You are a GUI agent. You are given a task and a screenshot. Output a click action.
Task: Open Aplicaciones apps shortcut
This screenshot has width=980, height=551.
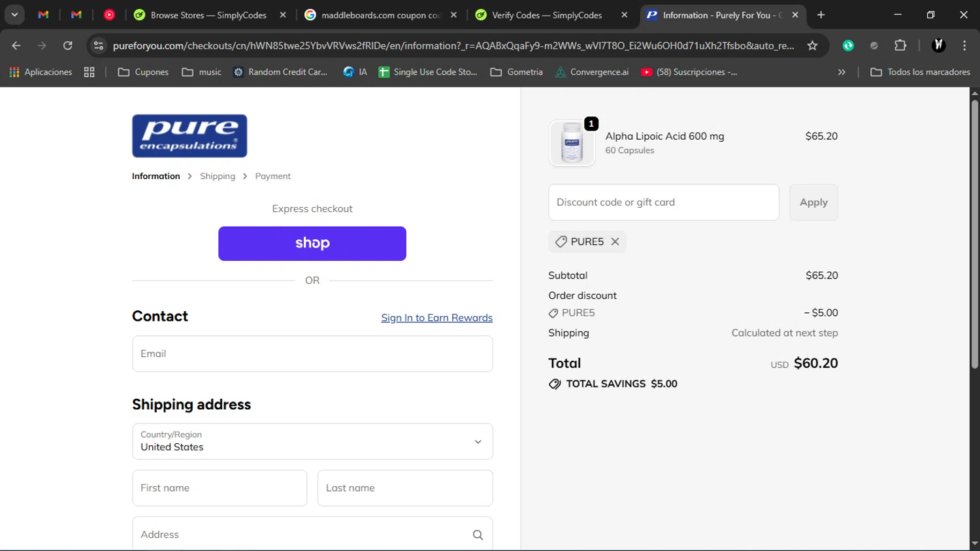point(41,72)
